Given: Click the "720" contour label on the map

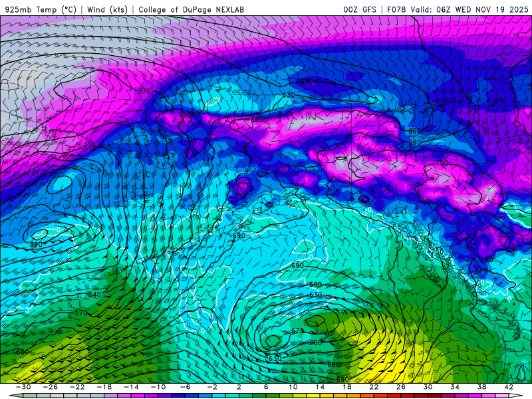Looking at the screenshot, I should pos(406,153).
